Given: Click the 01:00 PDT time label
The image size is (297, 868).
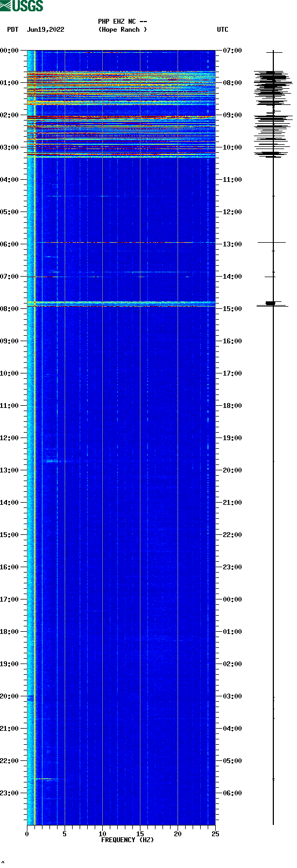Looking at the screenshot, I should click(10, 83).
